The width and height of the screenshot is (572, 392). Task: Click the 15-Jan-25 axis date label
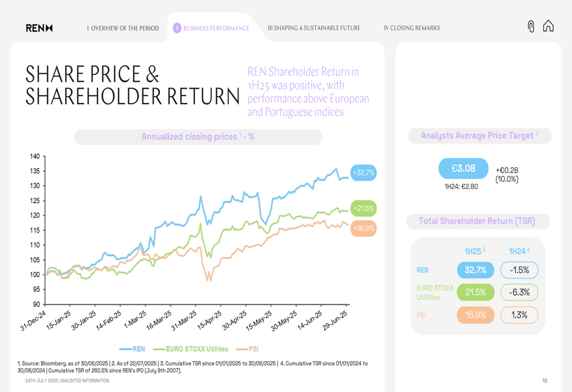pyautogui.click(x=58, y=320)
